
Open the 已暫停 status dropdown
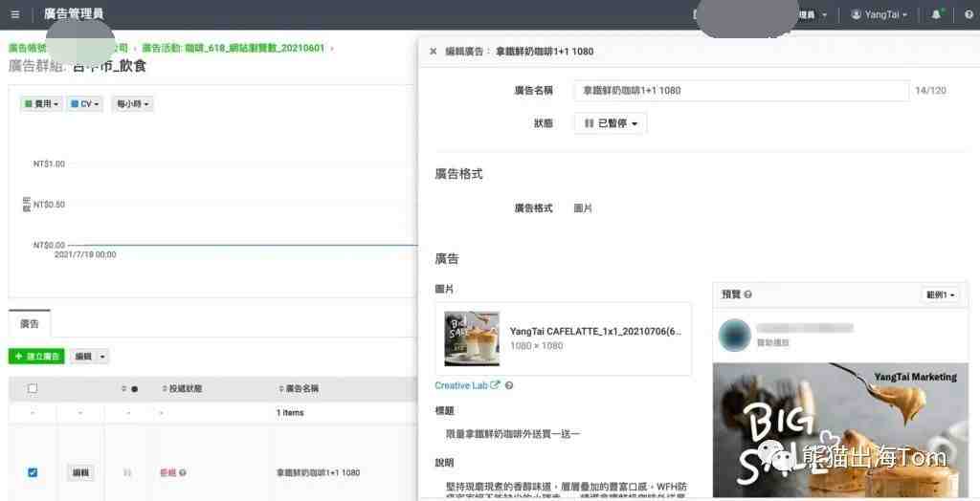click(x=611, y=123)
